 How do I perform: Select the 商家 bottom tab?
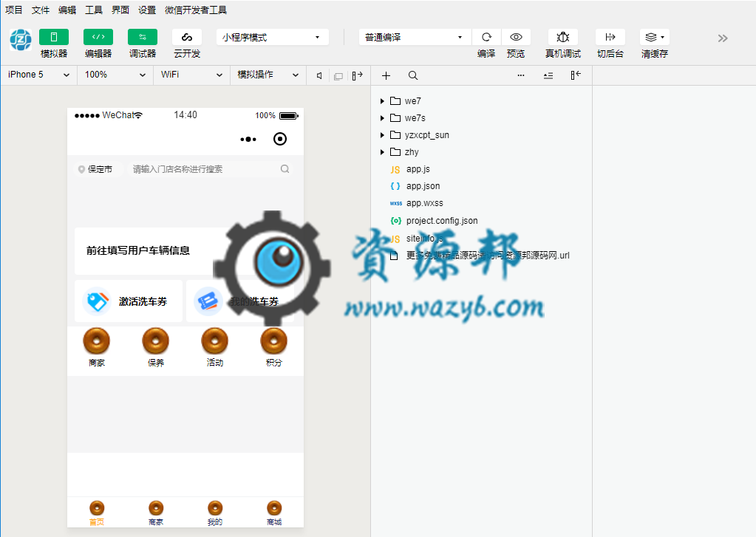[156, 513]
